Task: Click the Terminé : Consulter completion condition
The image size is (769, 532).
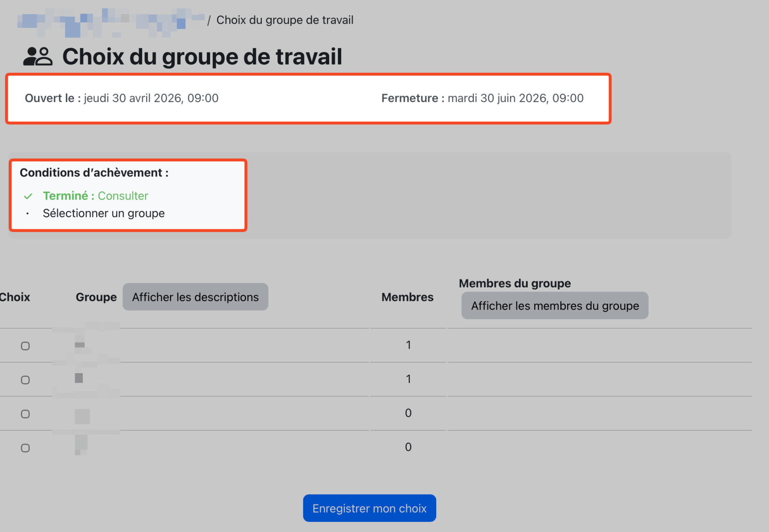Action: click(x=95, y=196)
